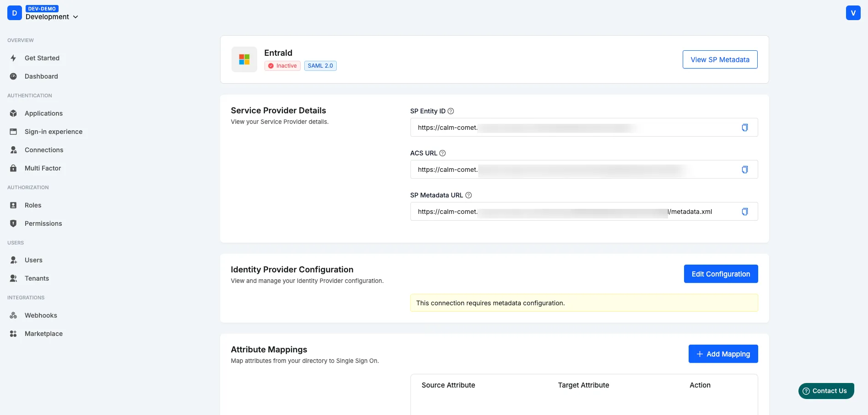Click the Entrald application logo

tap(244, 59)
